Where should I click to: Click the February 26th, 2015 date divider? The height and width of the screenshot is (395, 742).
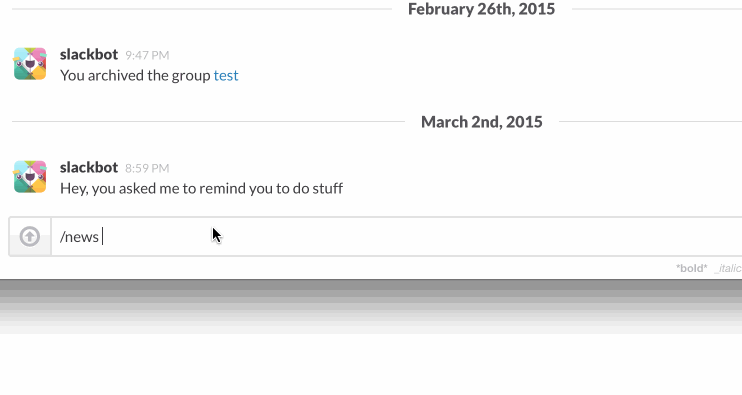point(481,9)
